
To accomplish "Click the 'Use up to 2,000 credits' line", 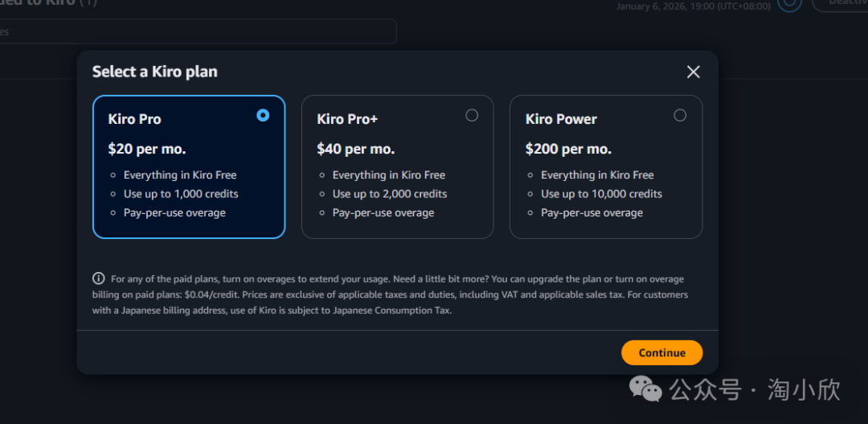I will (x=390, y=194).
